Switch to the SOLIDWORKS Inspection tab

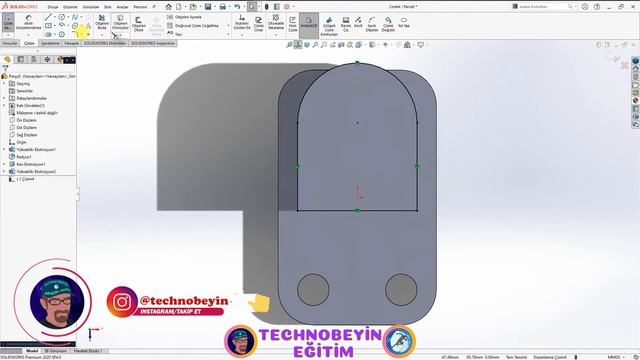click(153, 43)
